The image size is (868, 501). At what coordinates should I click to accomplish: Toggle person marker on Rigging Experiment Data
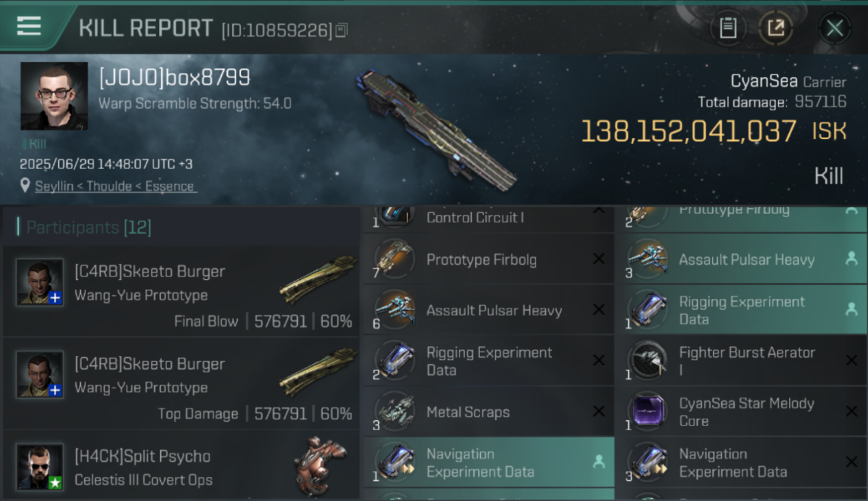tap(851, 309)
